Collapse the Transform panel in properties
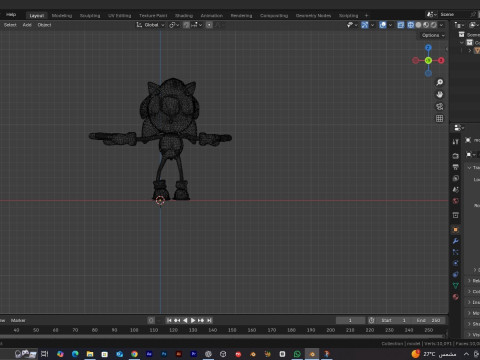 pyautogui.click(x=469, y=168)
